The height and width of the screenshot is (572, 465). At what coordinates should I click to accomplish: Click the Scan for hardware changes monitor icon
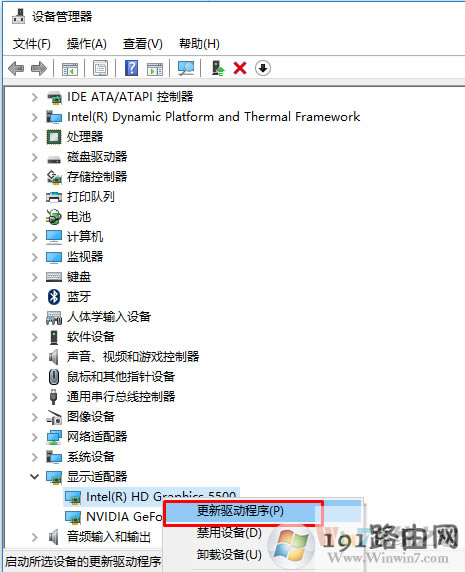[x=186, y=68]
